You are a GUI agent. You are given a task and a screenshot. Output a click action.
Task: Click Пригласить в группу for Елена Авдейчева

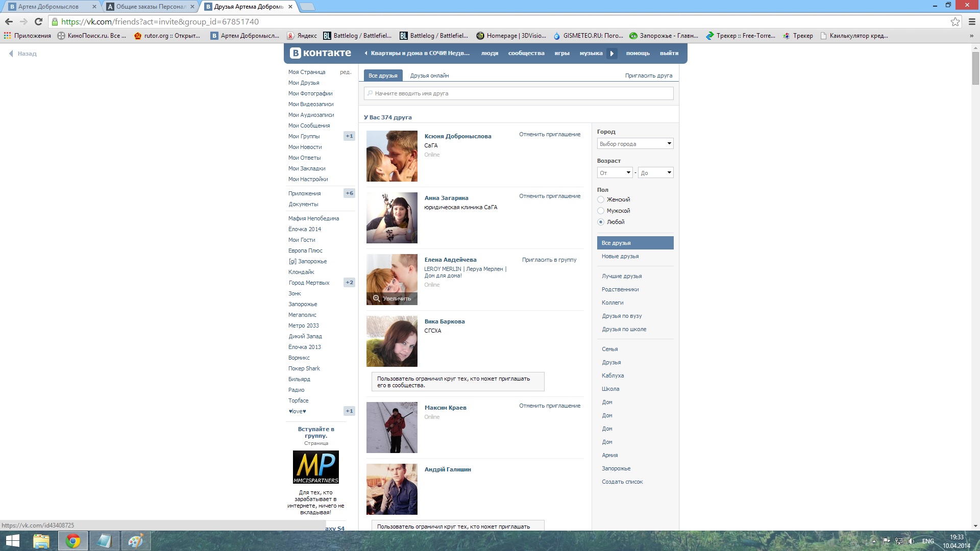[x=549, y=260]
